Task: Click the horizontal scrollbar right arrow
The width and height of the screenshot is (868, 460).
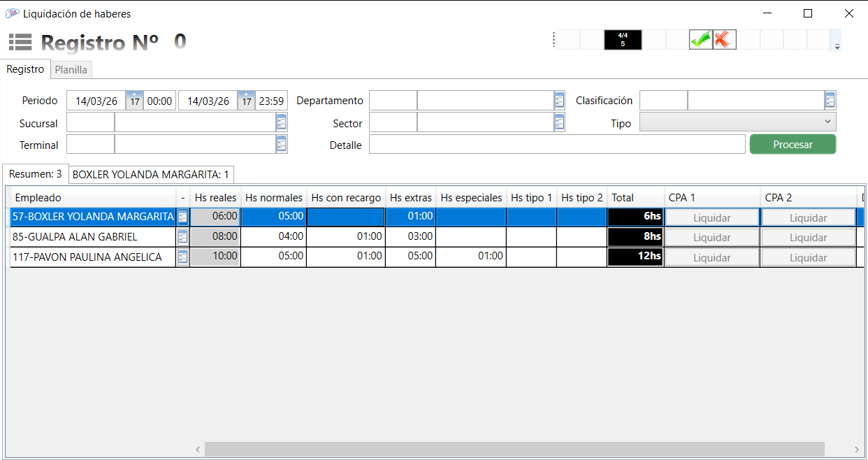Action: click(857, 450)
